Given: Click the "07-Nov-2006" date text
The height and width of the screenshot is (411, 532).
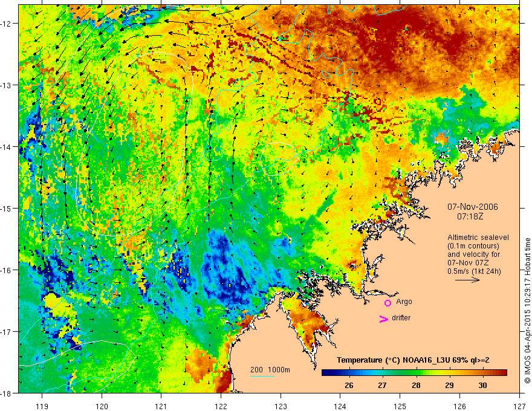Looking at the screenshot, I should (x=473, y=207).
